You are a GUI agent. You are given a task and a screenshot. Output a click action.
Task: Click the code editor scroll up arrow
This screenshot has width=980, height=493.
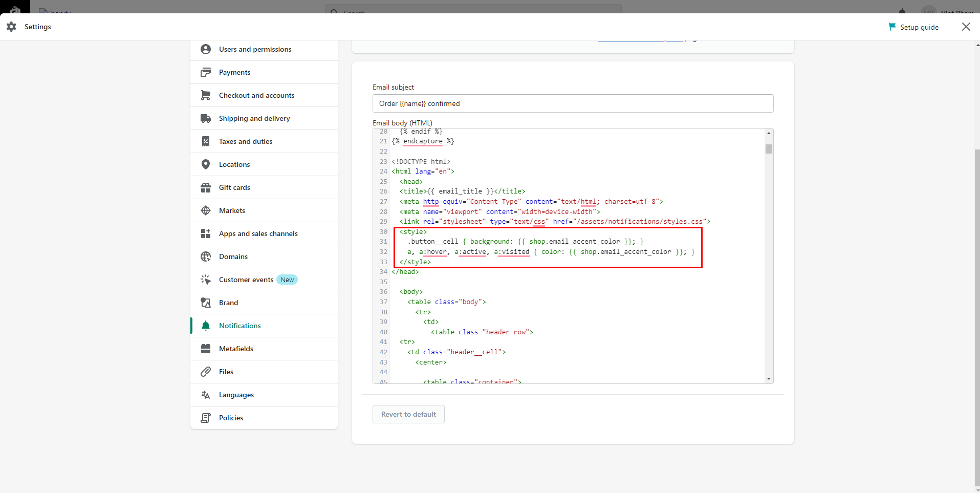[x=769, y=133]
